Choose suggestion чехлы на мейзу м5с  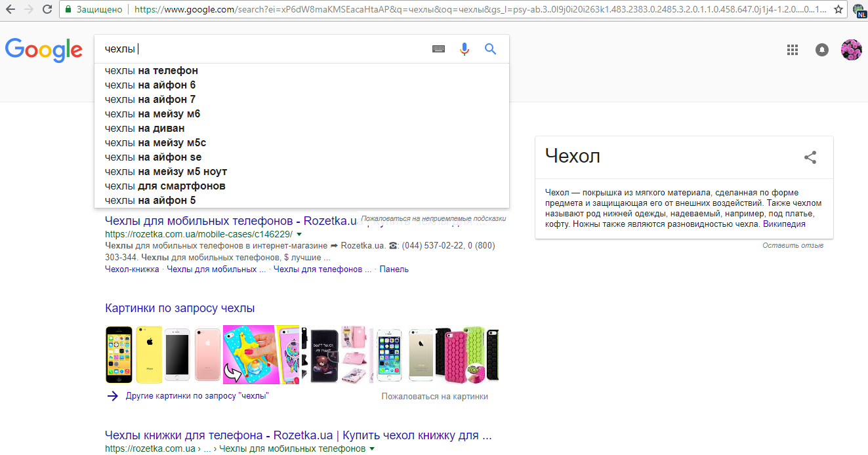click(x=302, y=143)
